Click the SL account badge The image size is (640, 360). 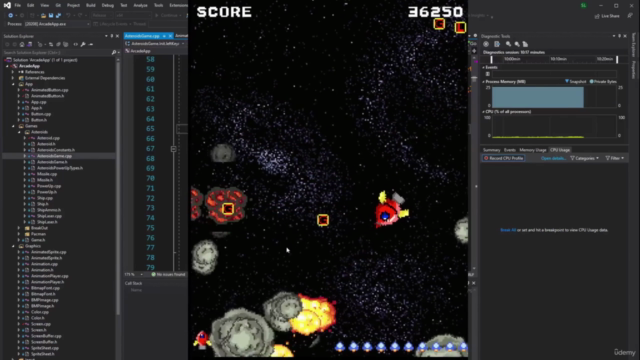(x=584, y=5)
